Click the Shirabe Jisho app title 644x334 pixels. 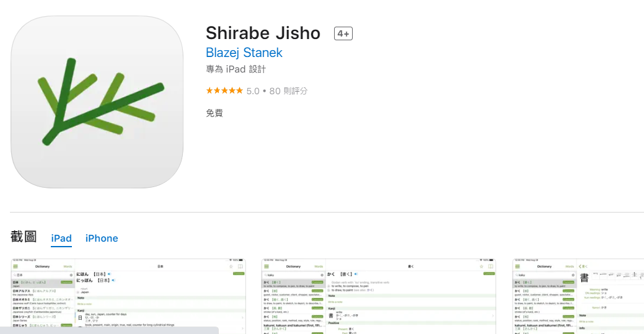[263, 33]
